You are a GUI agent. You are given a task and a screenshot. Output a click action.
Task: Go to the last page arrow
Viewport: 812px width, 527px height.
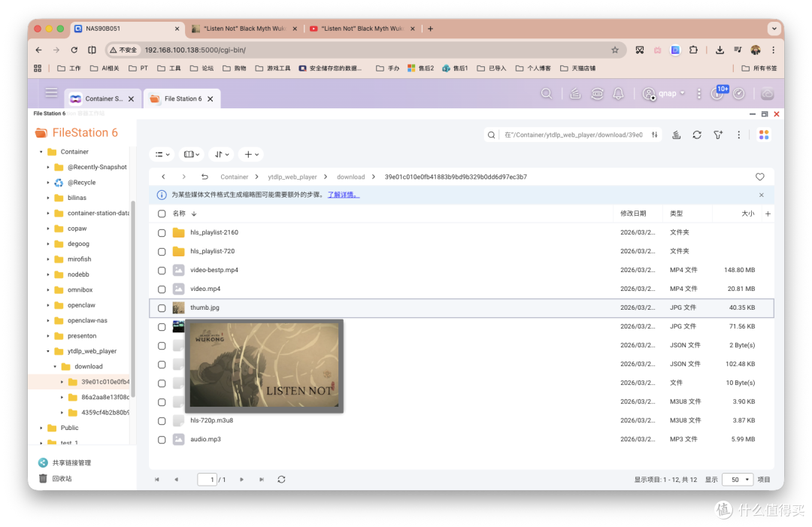262,480
